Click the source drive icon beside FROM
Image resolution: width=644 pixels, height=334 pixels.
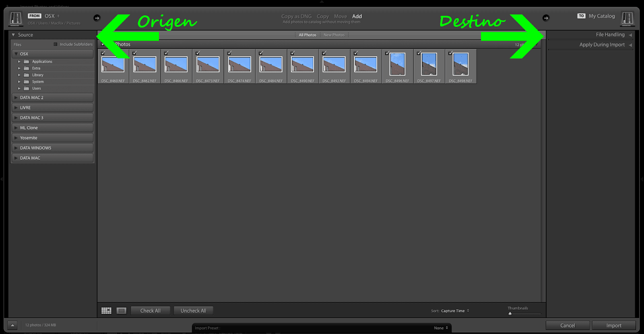pyautogui.click(x=16, y=18)
